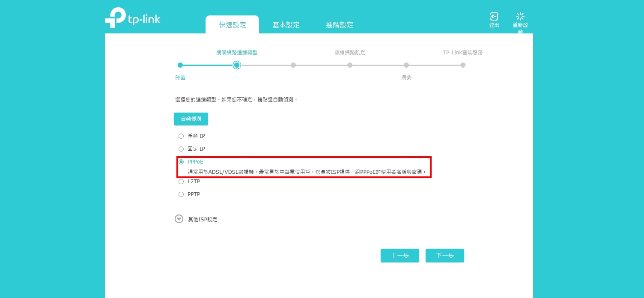Screen dimensions: 644x298
Task: Click the 下一步 button
Action: [444, 256]
